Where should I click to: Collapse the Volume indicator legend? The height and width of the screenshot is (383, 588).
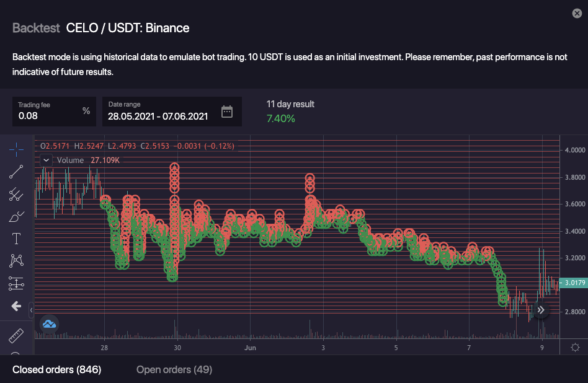click(46, 160)
